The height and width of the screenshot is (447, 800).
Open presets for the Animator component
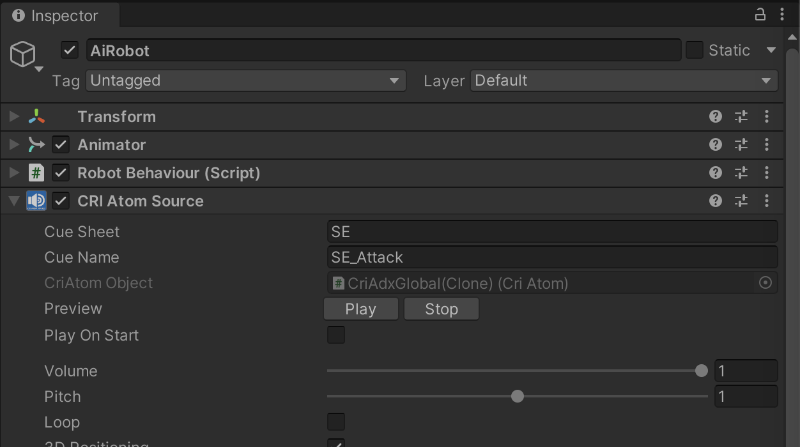[x=741, y=145]
